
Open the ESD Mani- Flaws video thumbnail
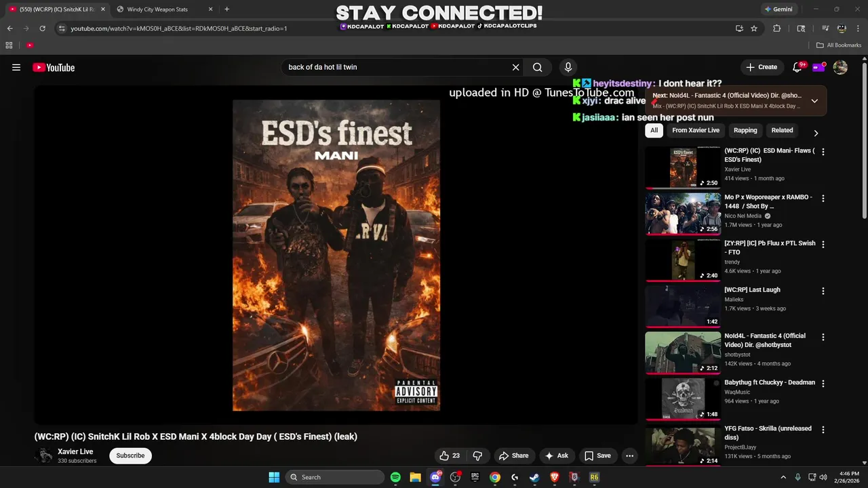(683, 167)
